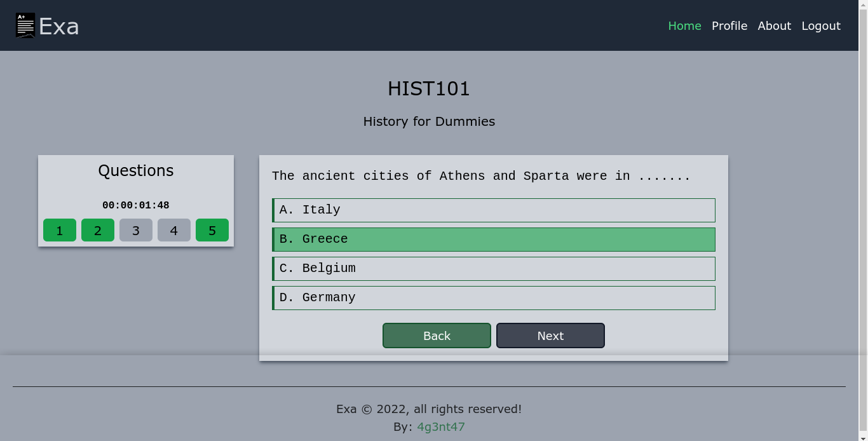Image resolution: width=868 pixels, height=441 pixels.
Task: Click the Exa brand name text
Action: [59, 27]
